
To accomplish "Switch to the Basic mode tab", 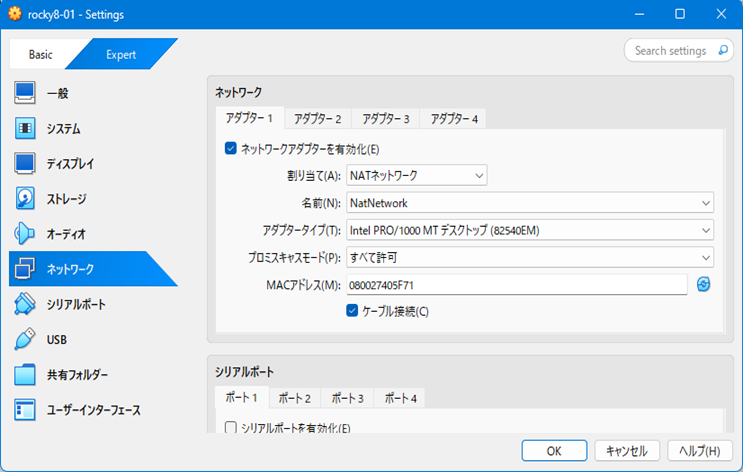I will pos(41,54).
